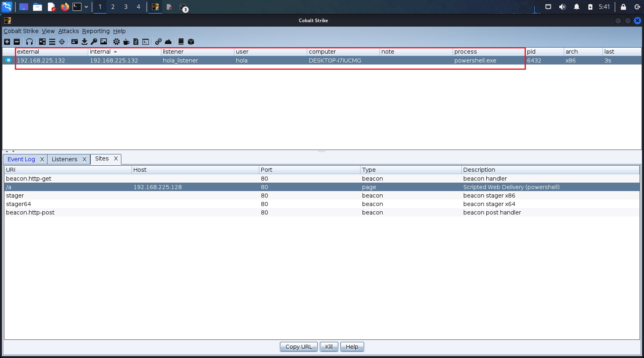Switch to workspace 4
Viewport: 644px width, 358px height.
(x=138, y=7)
